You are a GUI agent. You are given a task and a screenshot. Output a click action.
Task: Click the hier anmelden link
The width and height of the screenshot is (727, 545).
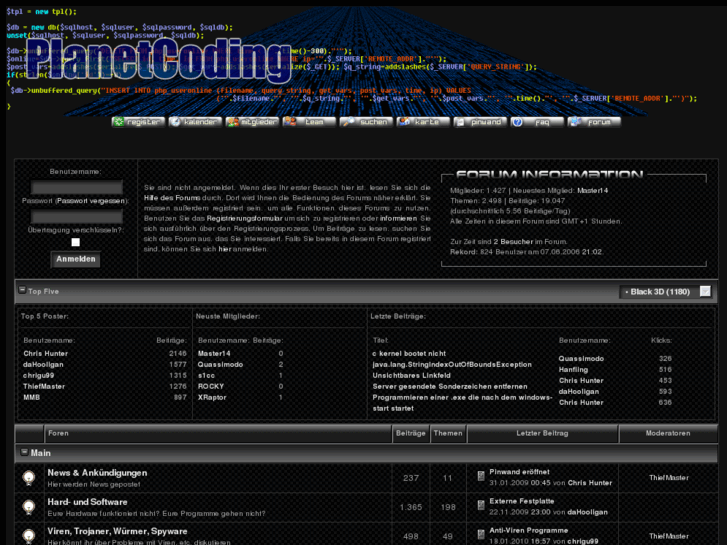point(225,249)
